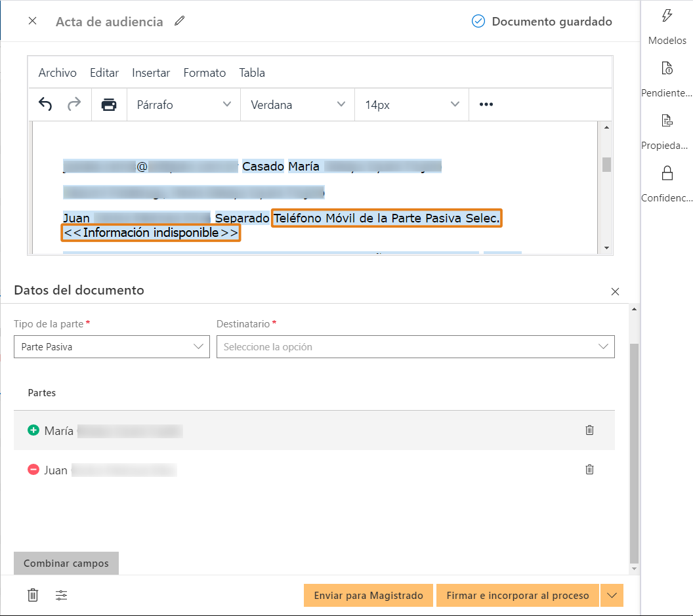Click red minus icon beside Juan

tap(33, 469)
